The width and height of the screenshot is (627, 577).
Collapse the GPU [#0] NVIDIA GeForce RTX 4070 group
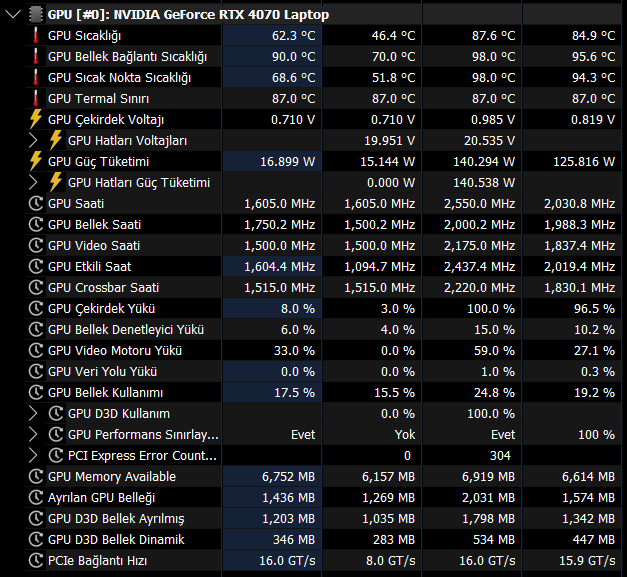(x=13, y=15)
